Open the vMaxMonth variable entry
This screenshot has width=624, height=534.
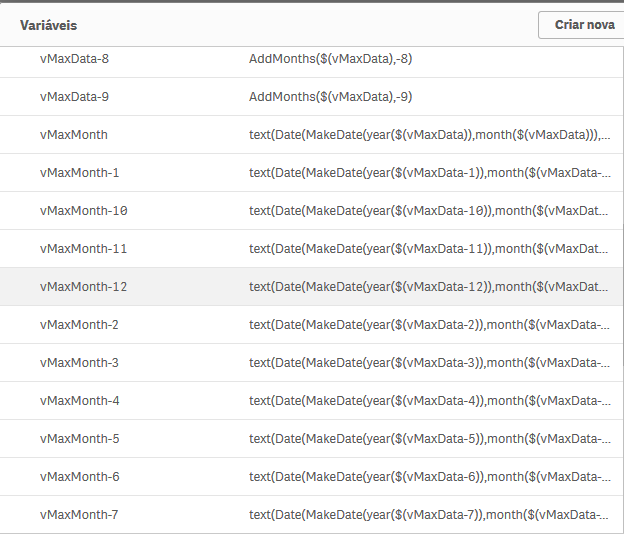74,135
